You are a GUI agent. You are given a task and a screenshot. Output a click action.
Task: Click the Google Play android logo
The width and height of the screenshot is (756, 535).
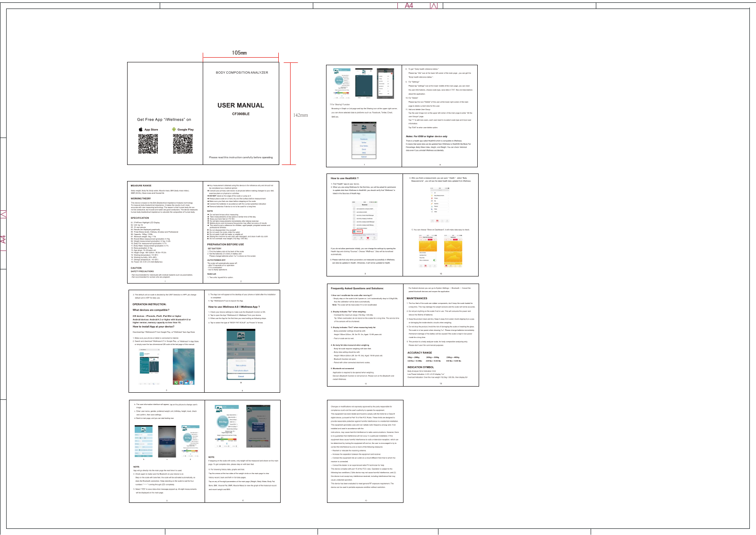(174, 129)
